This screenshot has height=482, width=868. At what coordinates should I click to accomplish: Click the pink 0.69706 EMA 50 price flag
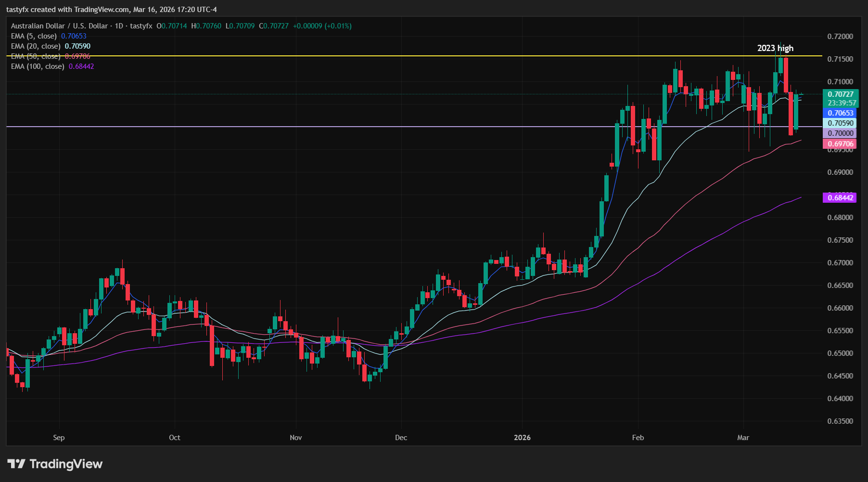(x=840, y=143)
